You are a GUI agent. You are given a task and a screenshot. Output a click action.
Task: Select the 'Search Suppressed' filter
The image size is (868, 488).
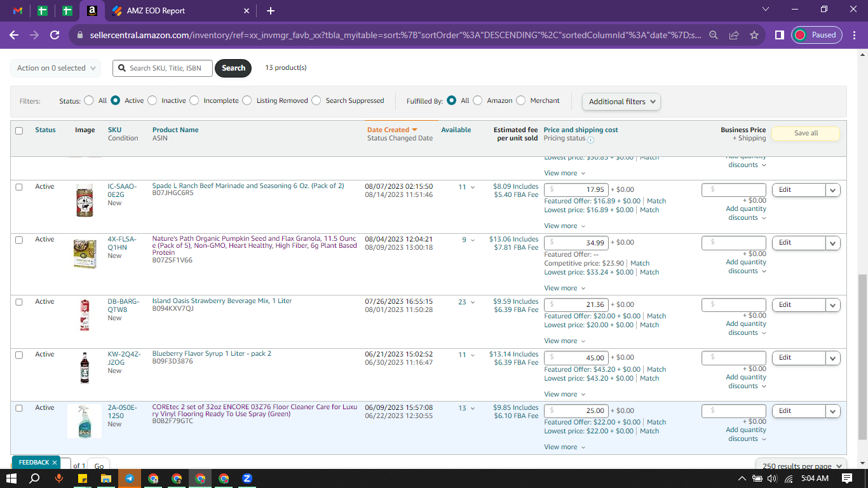tap(316, 100)
